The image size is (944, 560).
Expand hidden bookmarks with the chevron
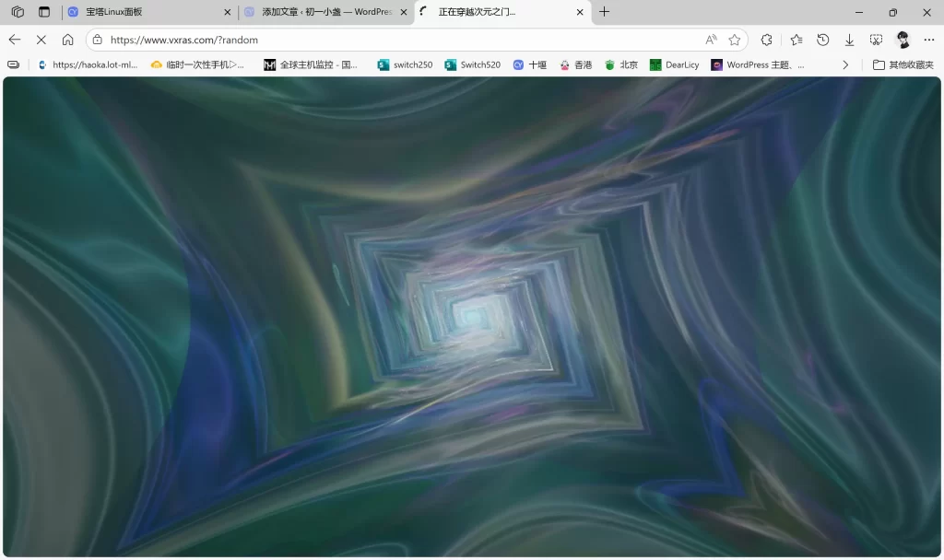pyautogui.click(x=845, y=64)
